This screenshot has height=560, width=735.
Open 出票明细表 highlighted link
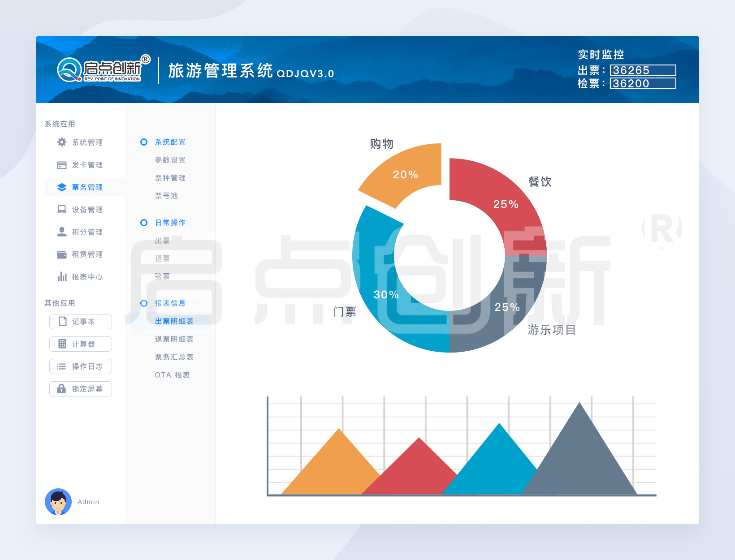coord(174,321)
